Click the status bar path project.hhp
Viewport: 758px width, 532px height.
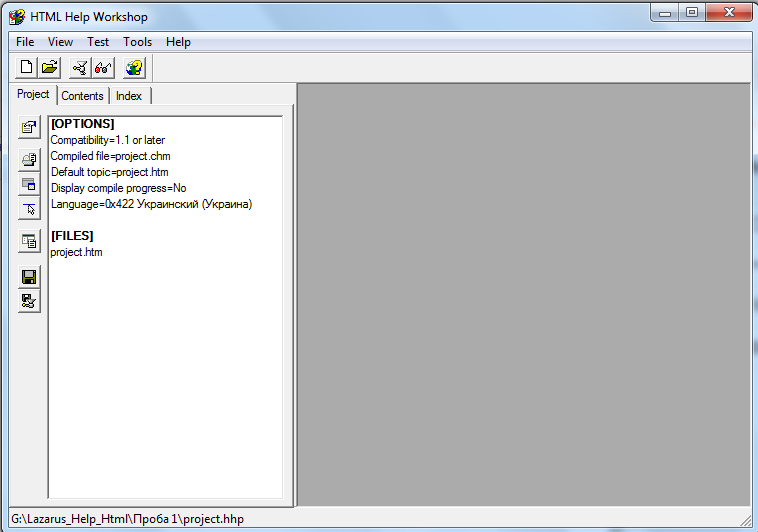point(128,519)
